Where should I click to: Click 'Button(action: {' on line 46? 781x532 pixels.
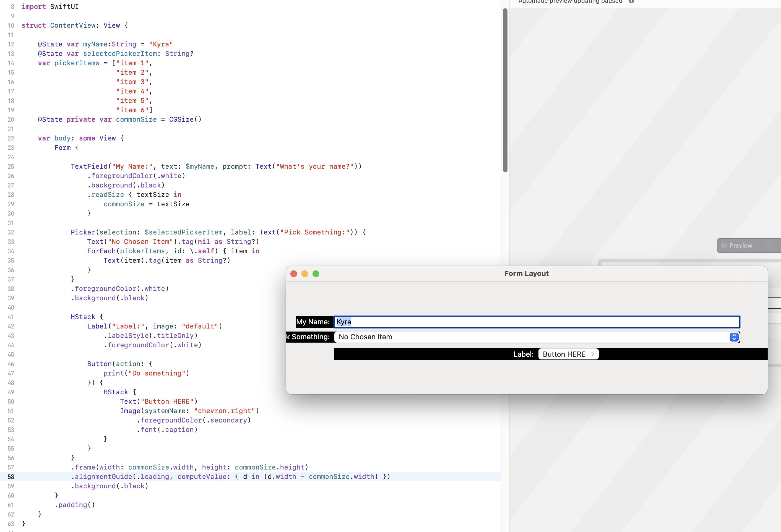click(120, 364)
